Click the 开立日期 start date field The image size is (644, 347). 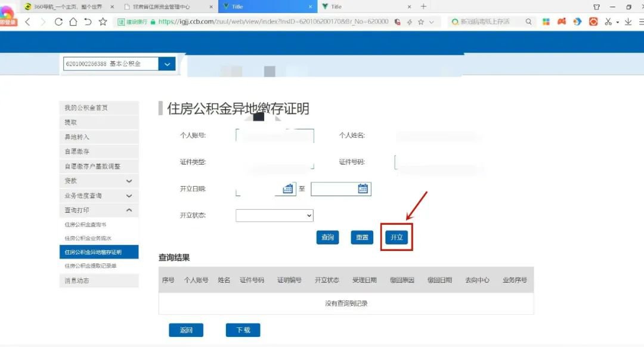pos(266,189)
